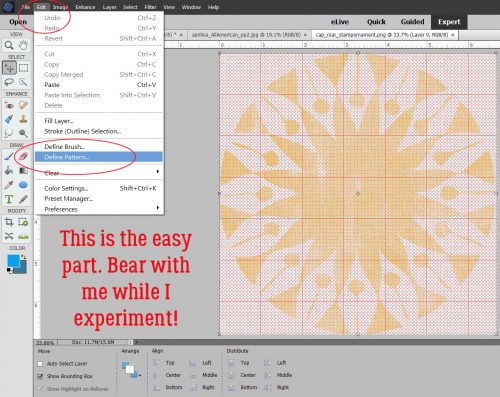
Task: Click the Open button
Action: pyautogui.click(x=18, y=22)
